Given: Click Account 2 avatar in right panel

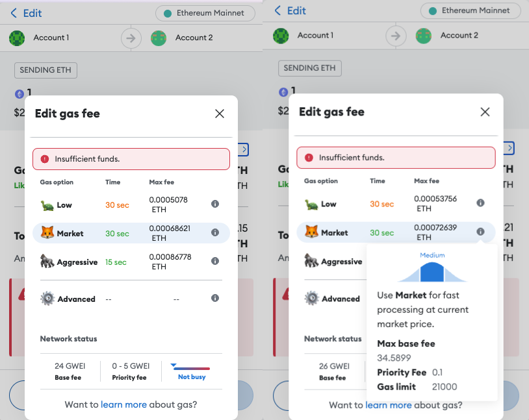Looking at the screenshot, I should [424, 36].
